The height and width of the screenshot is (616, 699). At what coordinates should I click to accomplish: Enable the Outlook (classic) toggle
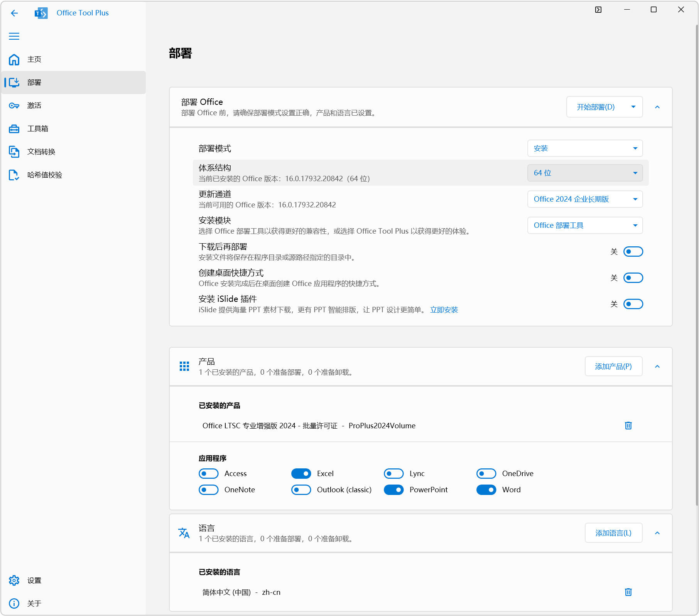tap(301, 490)
